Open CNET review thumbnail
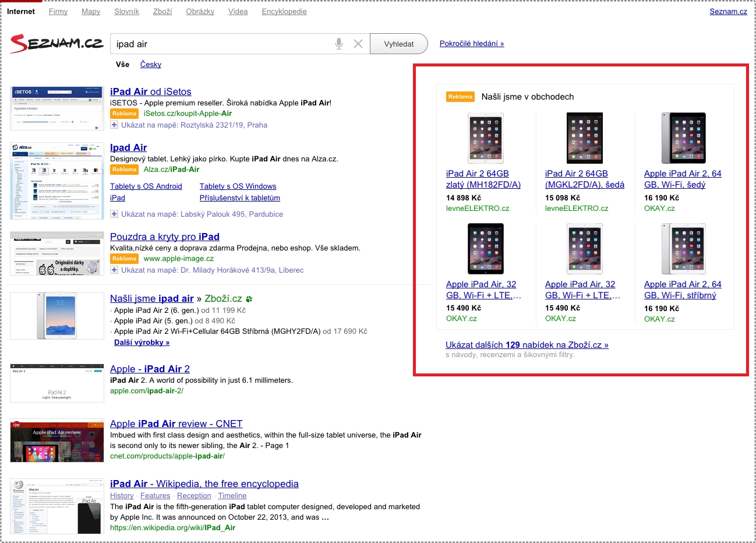The height and width of the screenshot is (543, 756). [x=56, y=440]
